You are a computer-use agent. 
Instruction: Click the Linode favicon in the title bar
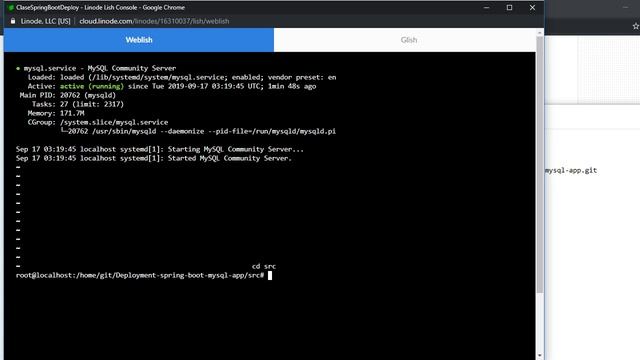pyautogui.click(x=11, y=7)
